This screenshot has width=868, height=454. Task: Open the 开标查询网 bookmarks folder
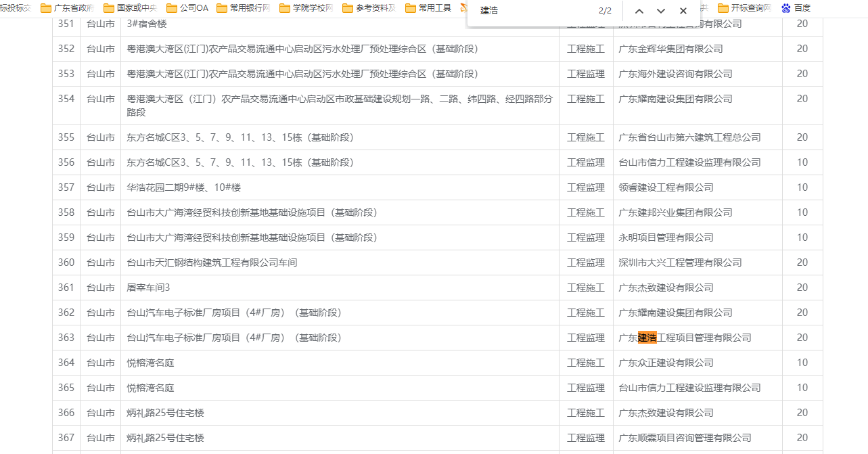coord(744,8)
